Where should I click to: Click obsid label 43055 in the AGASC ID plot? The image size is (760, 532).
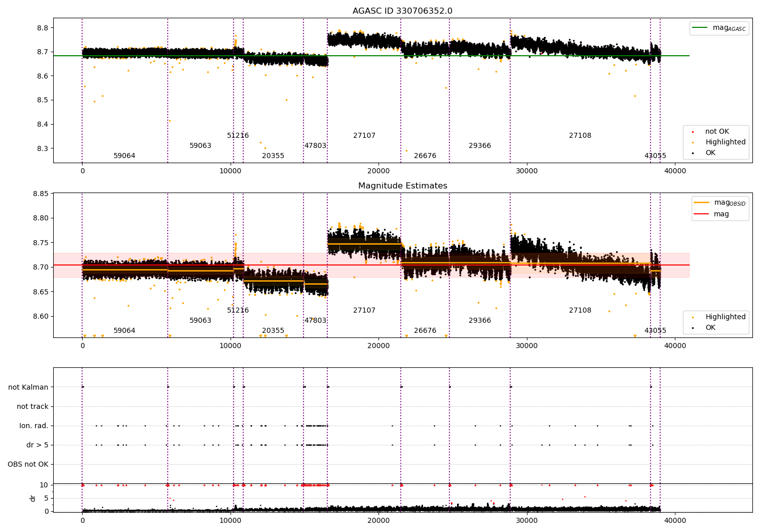655,156
